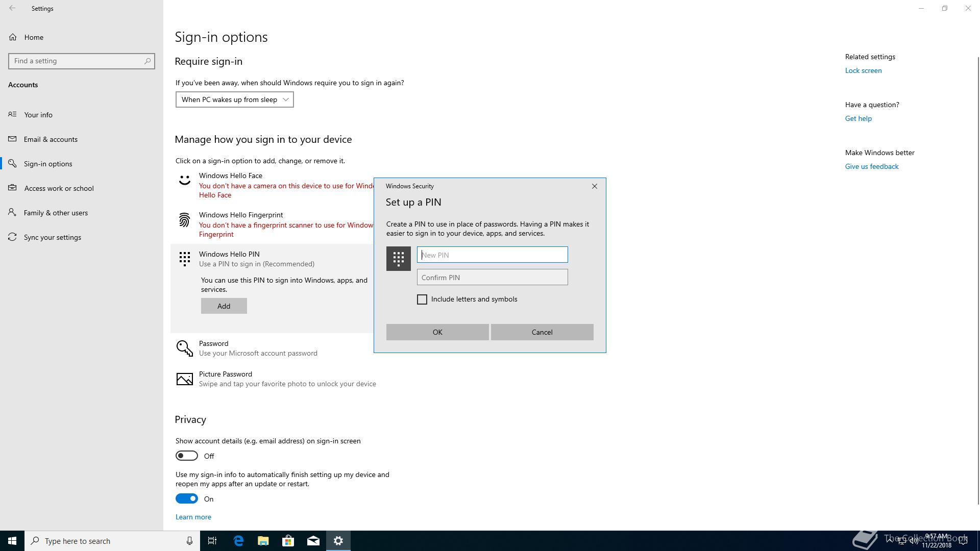Image resolution: width=980 pixels, height=551 pixels.
Task: Check Include letters and symbols
Action: (422, 299)
